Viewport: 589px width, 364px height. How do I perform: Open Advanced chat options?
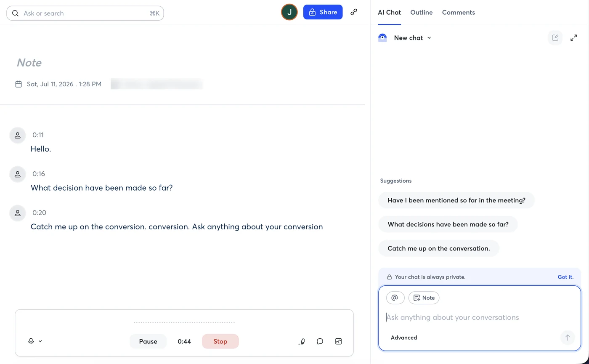click(404, 337)
